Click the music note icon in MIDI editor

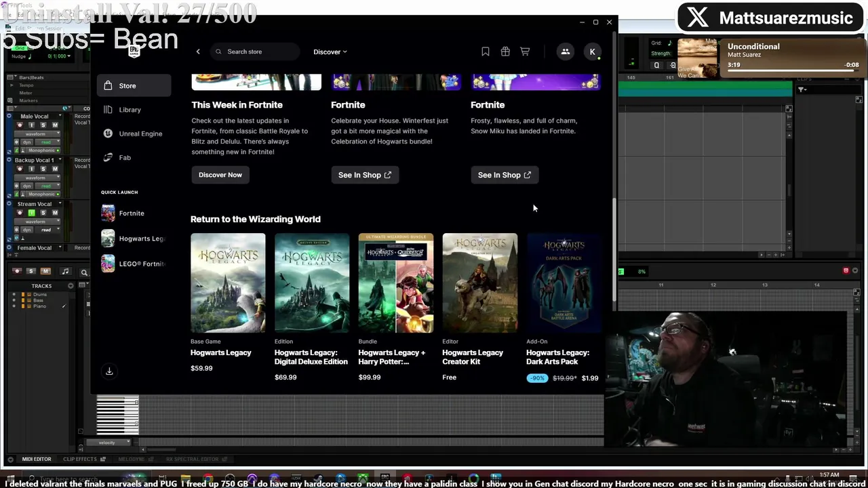(x=65, y=272)
